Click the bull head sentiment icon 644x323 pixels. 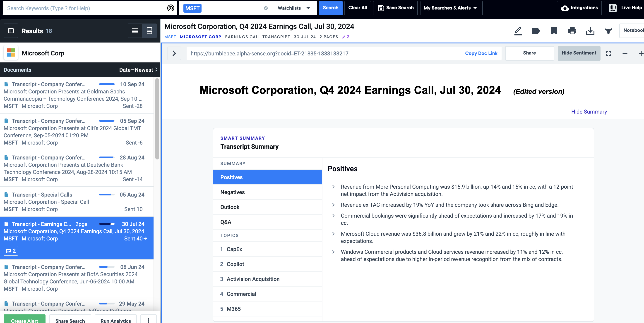[608, 31]
